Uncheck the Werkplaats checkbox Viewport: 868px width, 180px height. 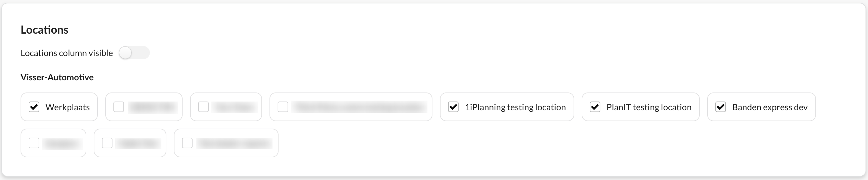pyautogui.click(x=34, y=107)
